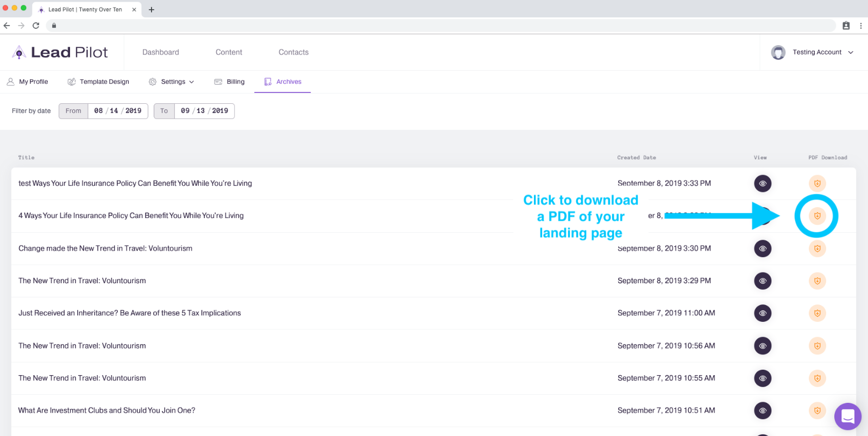Download PDF for 'What Are Investment Clubs'
Screen dimensions: 868x436
pyautogui.click(x=817, y=410)
